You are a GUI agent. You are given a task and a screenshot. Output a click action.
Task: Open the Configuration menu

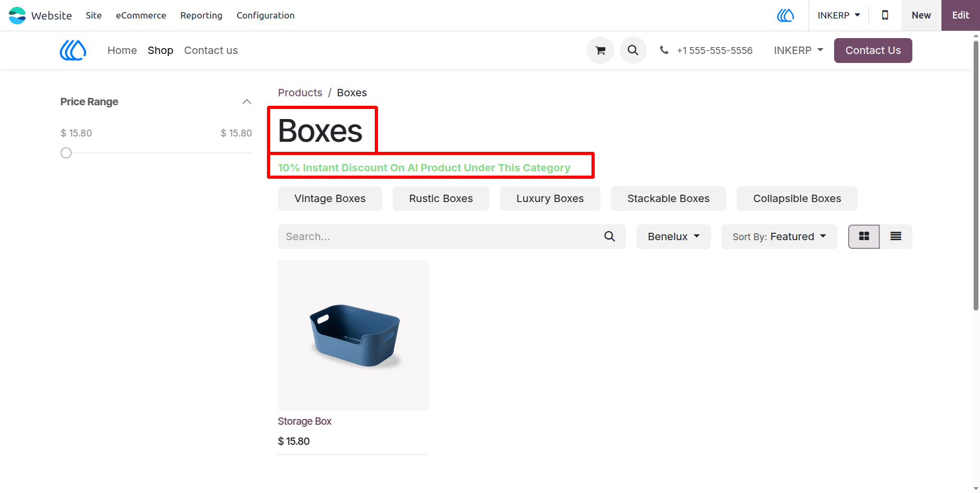click(265, 15)
